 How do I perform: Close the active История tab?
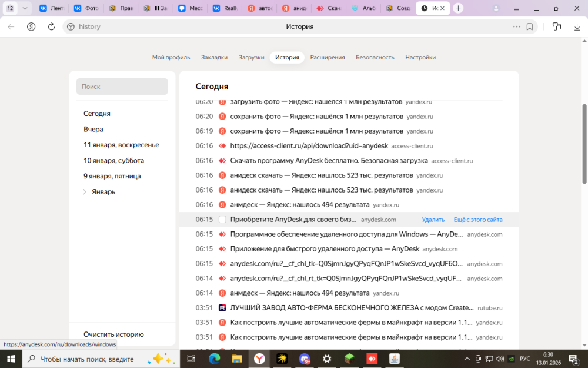[x=443, y=8]
